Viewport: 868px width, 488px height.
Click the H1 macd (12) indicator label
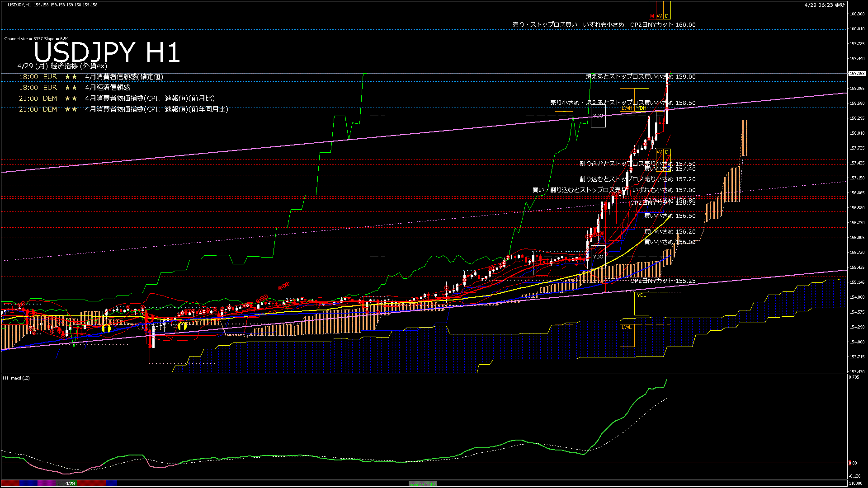click(16, 378)
